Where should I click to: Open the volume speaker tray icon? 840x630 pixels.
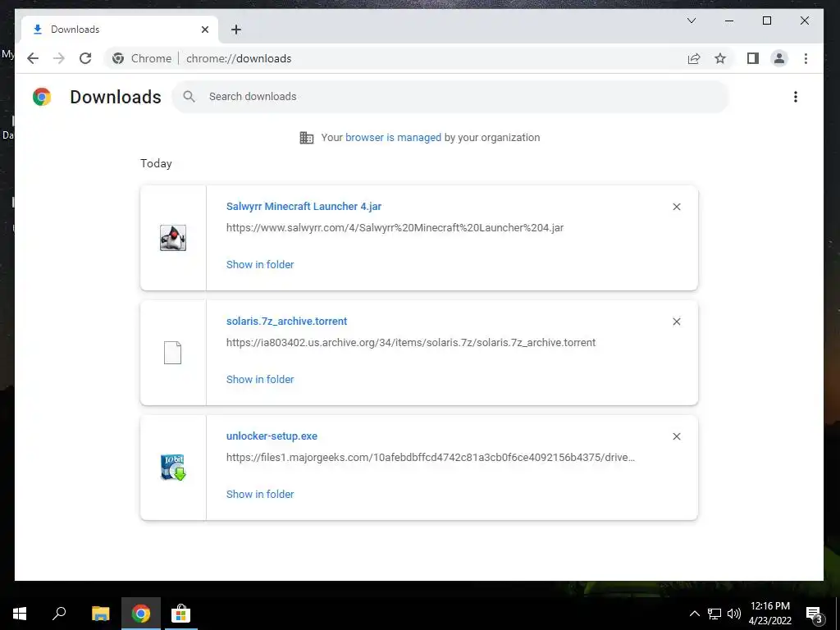[734, 614]
